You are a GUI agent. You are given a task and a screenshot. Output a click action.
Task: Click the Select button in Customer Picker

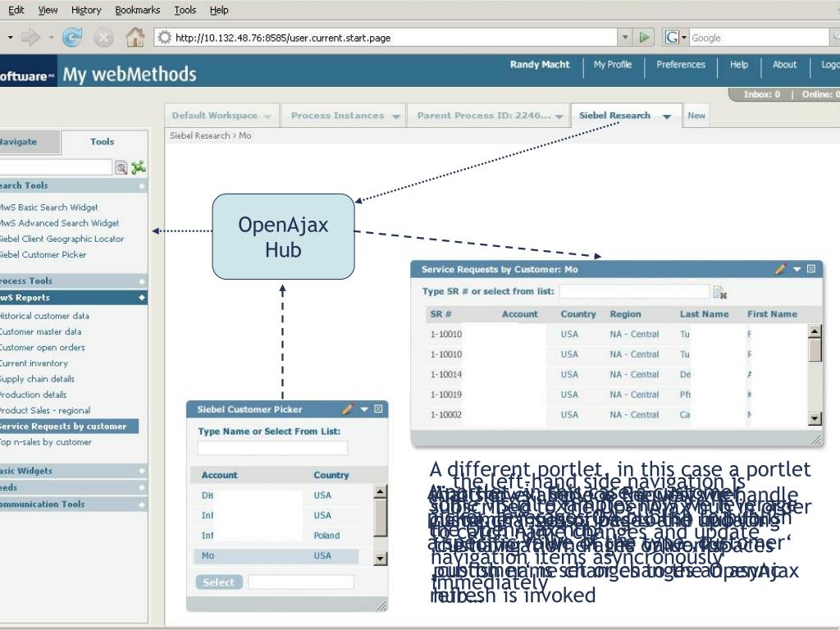coord(218,582)
